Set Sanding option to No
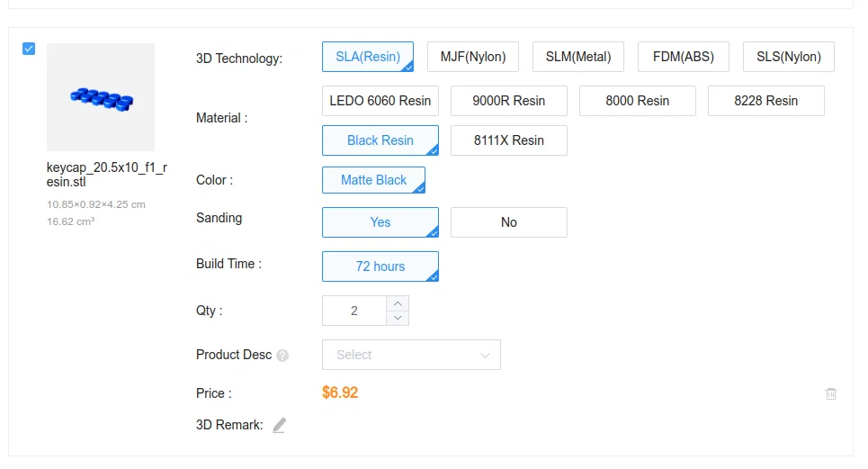868x469 pixels. pos(509,222)
